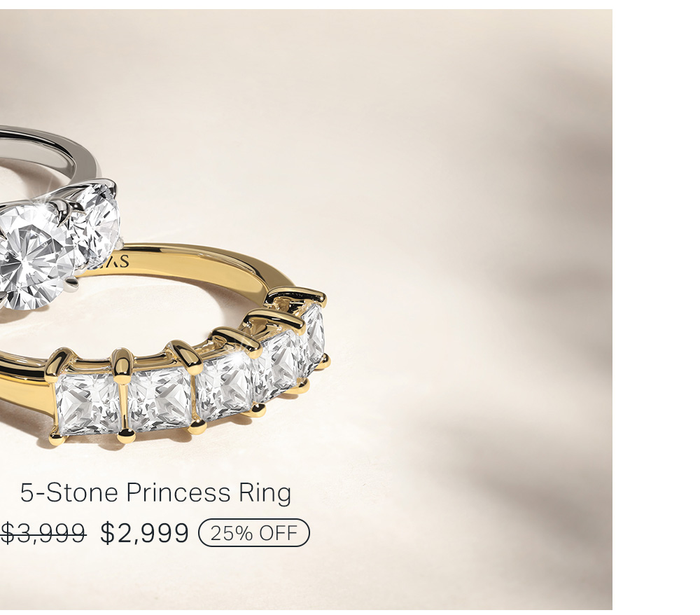
Task: Select the rightmost princess-cut stone
Action: pos(312,336)
